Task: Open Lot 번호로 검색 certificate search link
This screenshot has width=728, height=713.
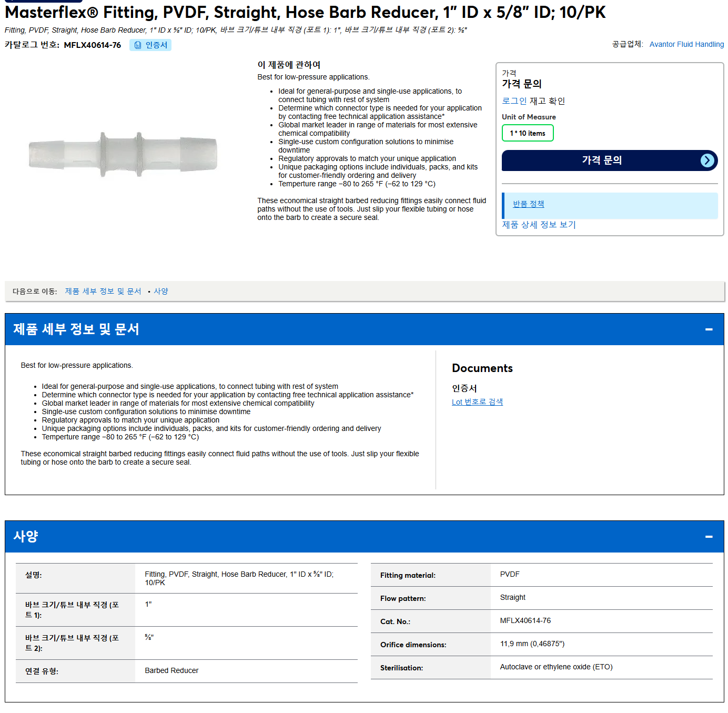Action: click(x=477, y=402)
